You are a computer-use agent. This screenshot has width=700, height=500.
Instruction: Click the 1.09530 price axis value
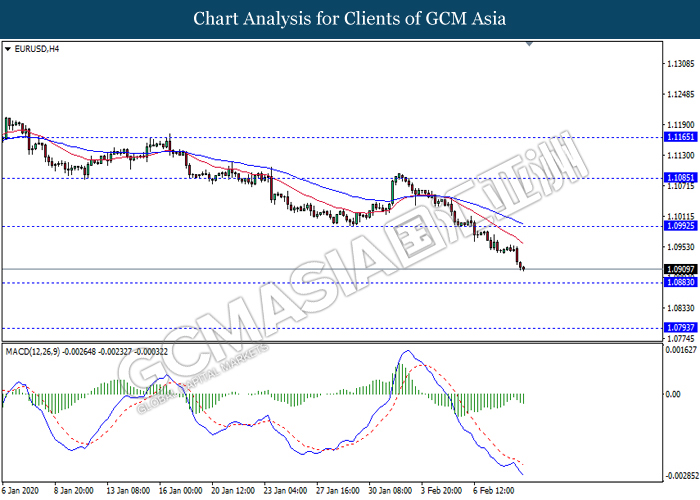(x=680, y=247)
